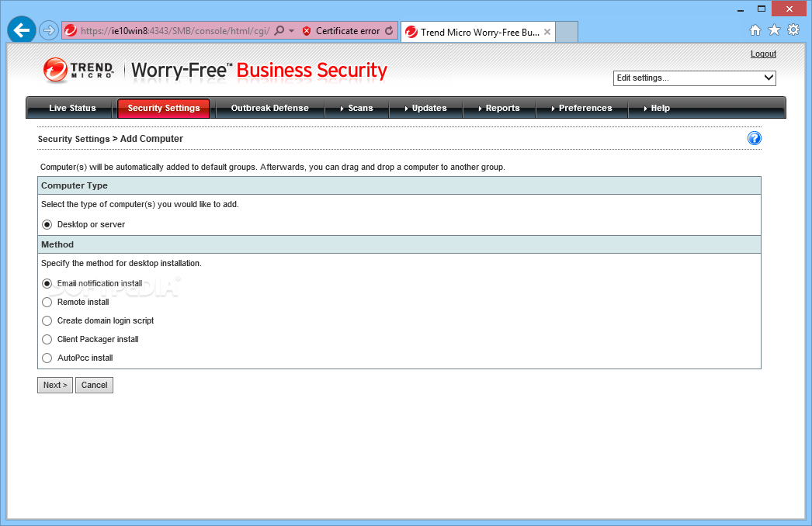This screenshot has height=526, width=812.
Task: Click the Certificate error text
Action: 348,31
